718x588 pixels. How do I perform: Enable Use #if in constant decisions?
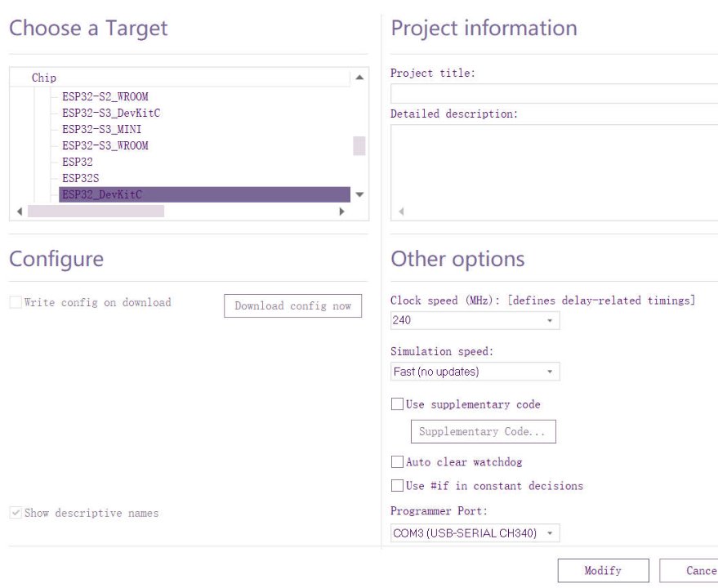click(x=398, y=486)
